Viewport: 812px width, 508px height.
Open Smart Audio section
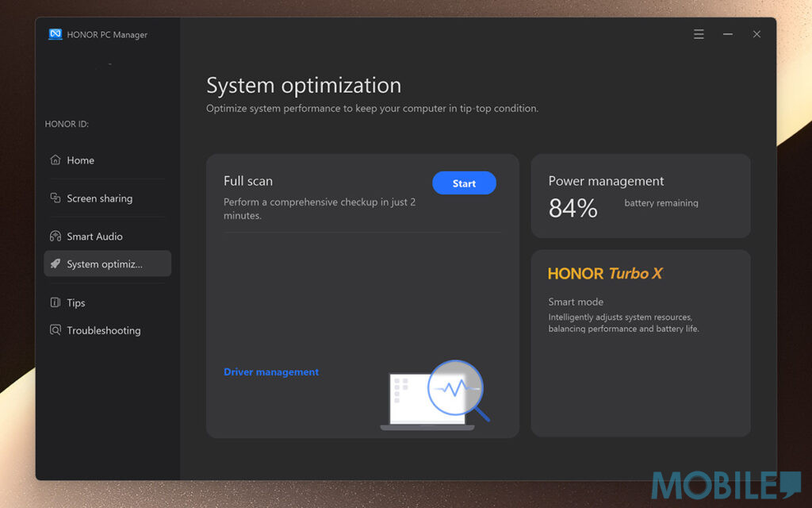click(x=107, y=237)
